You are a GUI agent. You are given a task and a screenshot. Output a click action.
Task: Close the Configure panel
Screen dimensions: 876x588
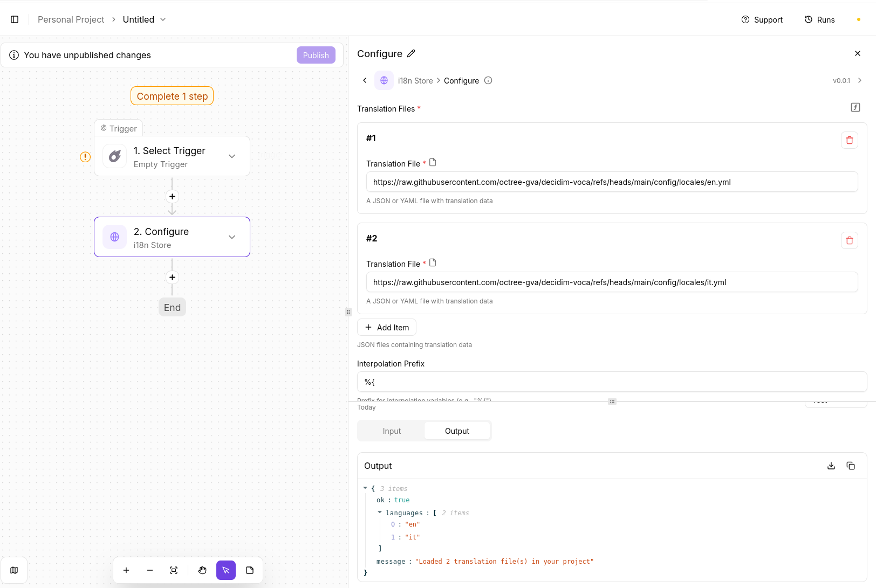[858, 53]
